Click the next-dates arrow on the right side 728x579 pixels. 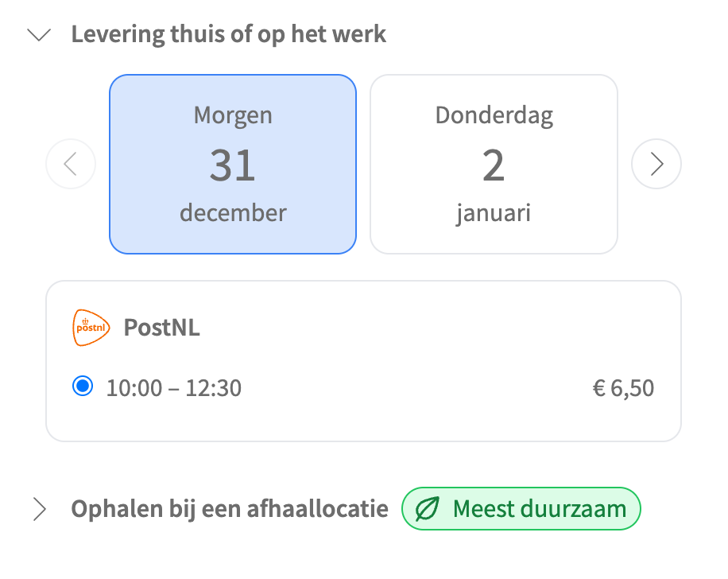[656, 164]
